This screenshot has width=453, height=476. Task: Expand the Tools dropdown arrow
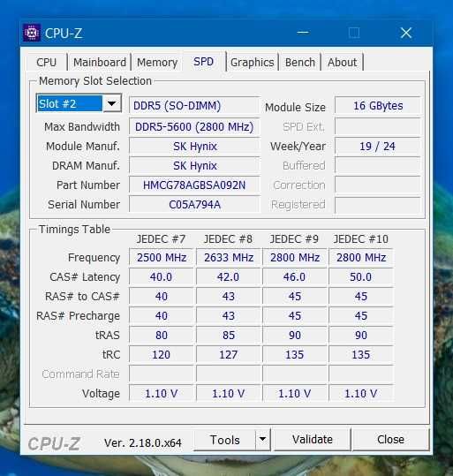[x=262, y=439]
